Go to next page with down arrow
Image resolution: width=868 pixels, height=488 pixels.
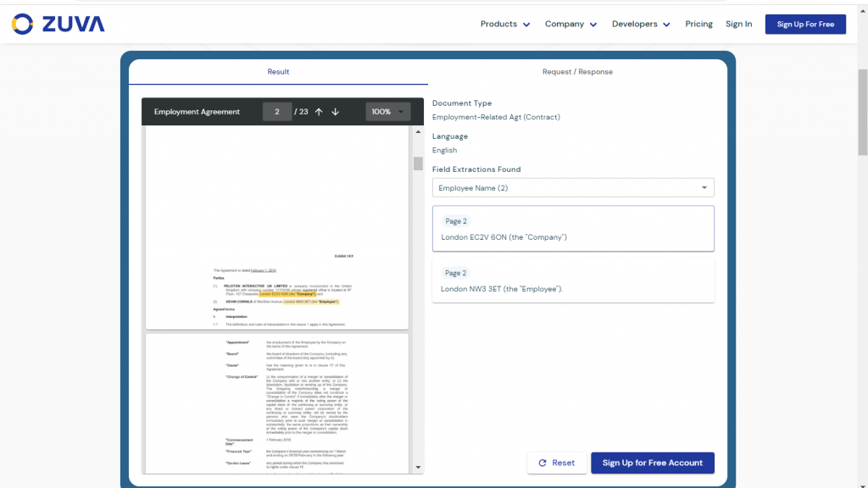pos(336,112)
